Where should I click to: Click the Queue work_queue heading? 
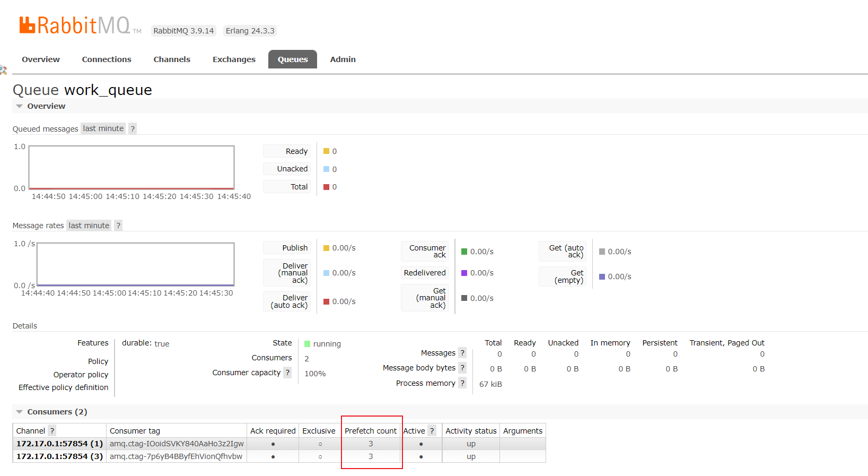(82, 90)
